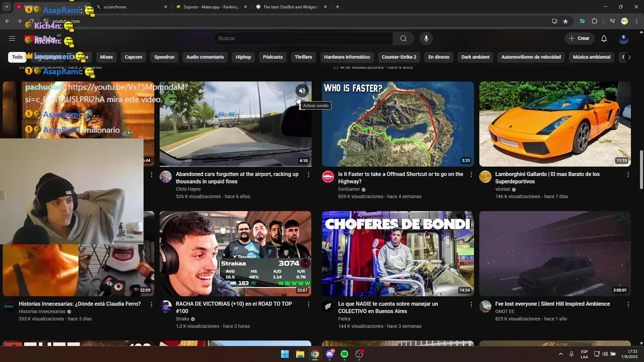Select the Música ambiental chip
The image size is (644, 362).
tap(591, 57)
